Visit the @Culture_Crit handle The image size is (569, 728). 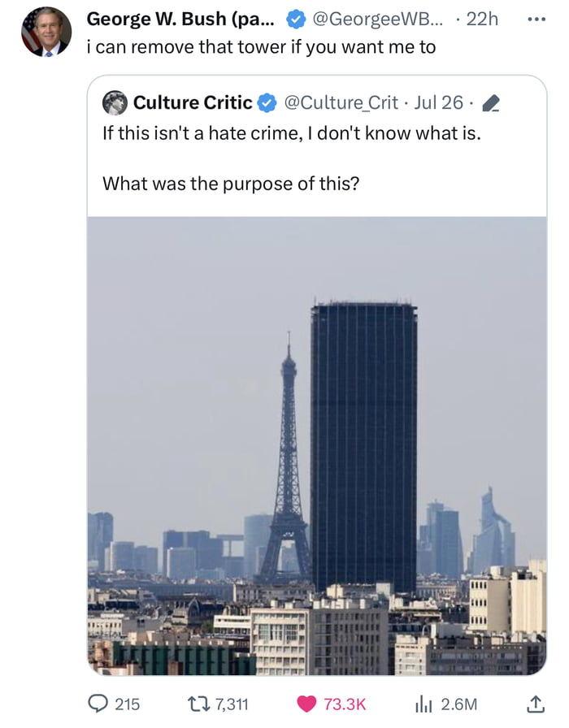point(341,102)
